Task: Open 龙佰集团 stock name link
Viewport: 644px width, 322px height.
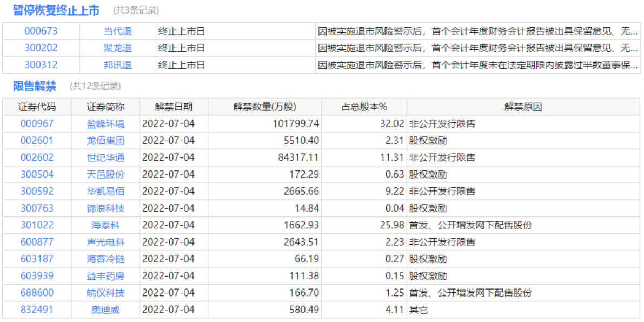Action: (105, 141)
